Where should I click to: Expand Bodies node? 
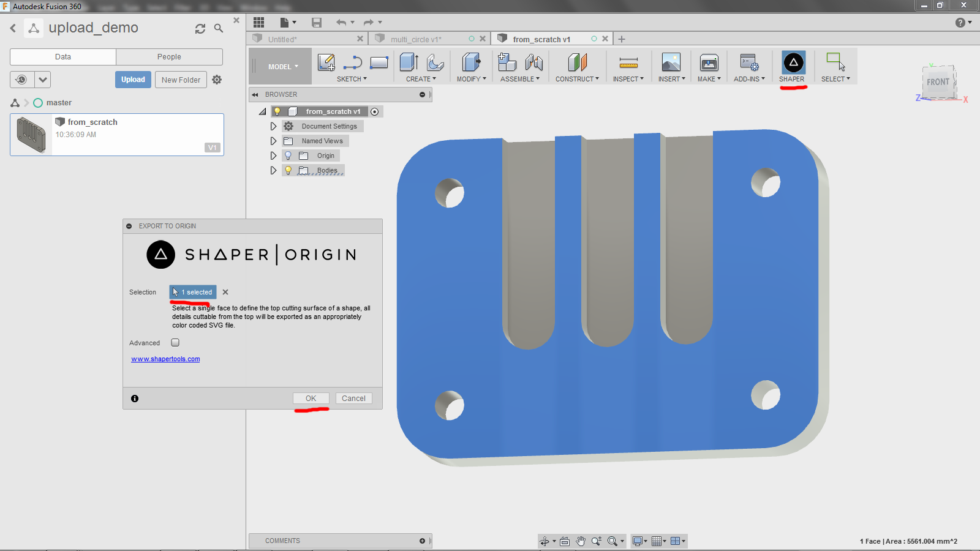(x=273, y=170)
